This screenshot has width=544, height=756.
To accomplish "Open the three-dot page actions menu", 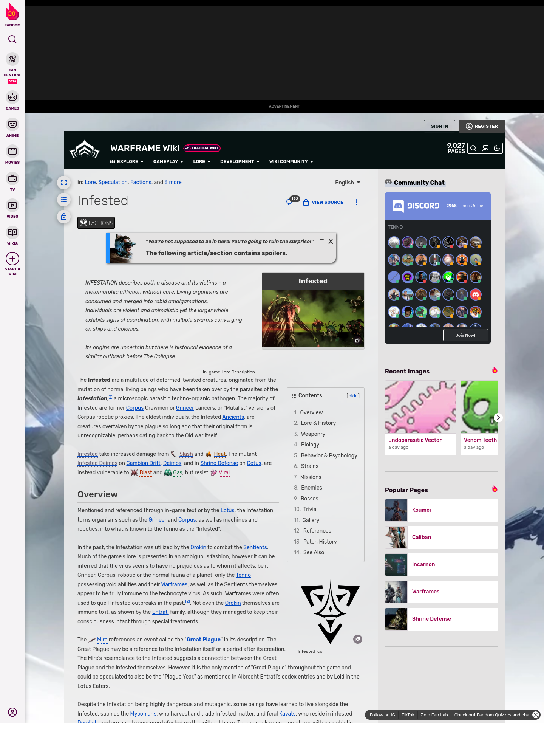I will [357, 202].
